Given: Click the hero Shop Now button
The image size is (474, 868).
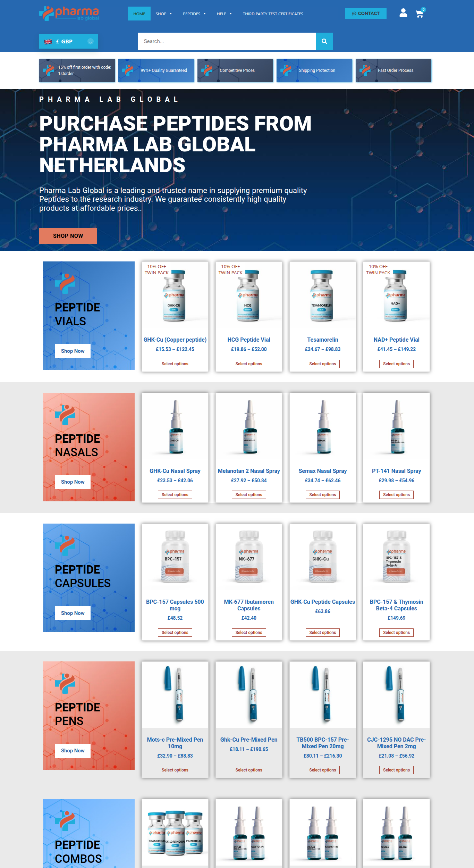Looking at the screenshot, I should [68, 236].
